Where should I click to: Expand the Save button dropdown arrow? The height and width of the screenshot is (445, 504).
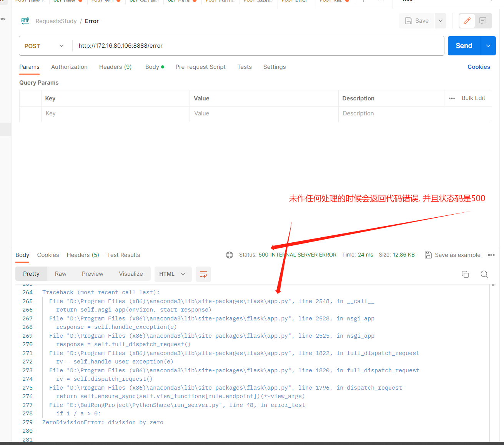point(440,21)
